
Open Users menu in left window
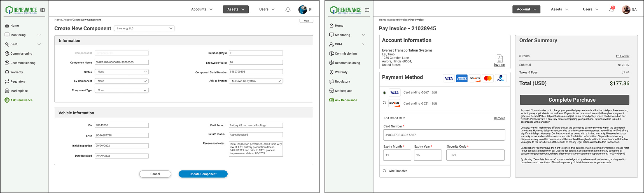pos(267,9)
